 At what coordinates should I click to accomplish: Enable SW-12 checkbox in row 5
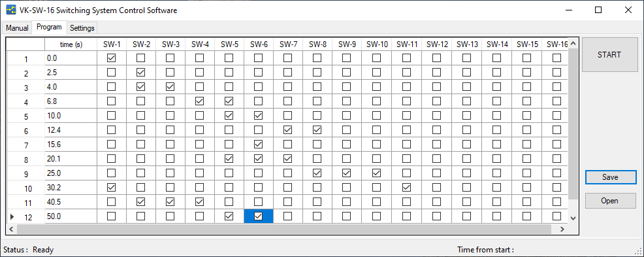pos(436,116)
